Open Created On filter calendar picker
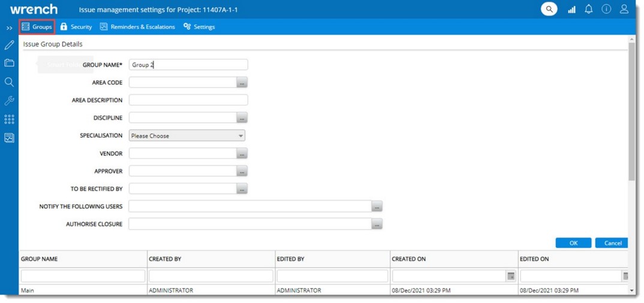 click(x=511, y=276)
